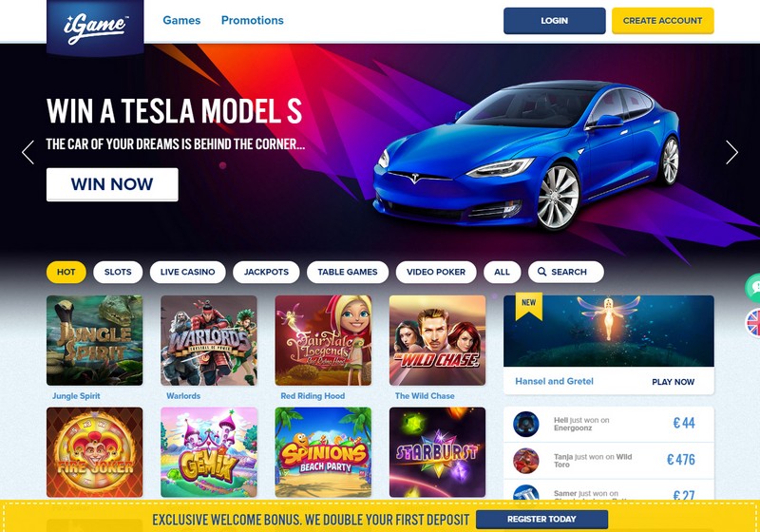Click PLAY NOW for Hansel and Gretel
The width and height of the screenshot is (760, 532).
click(673, 382)
